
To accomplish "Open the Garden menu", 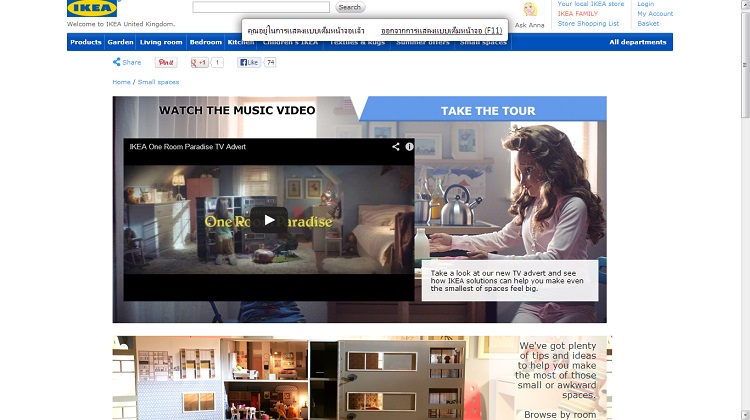I will [x=120, y=42].
